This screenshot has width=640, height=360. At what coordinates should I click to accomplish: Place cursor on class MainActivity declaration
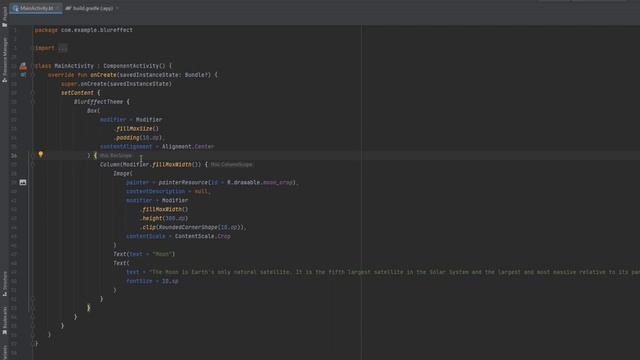coord(103,66)
